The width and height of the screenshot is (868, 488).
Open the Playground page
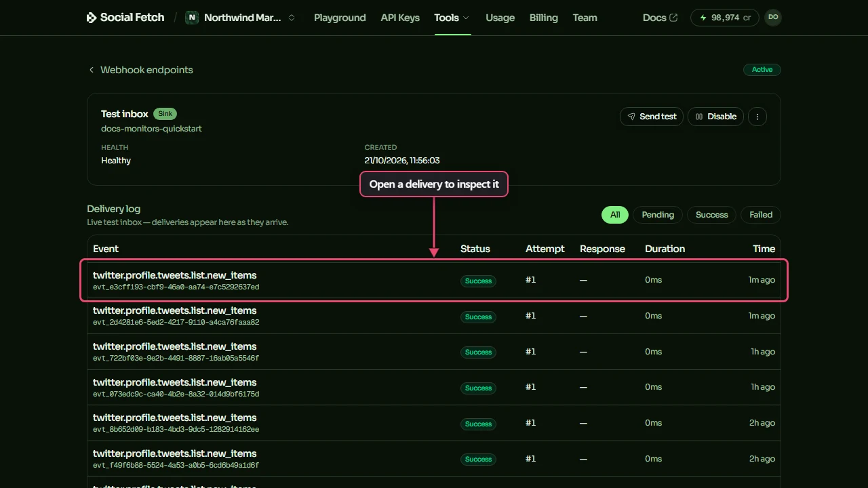tap(340, 18)
